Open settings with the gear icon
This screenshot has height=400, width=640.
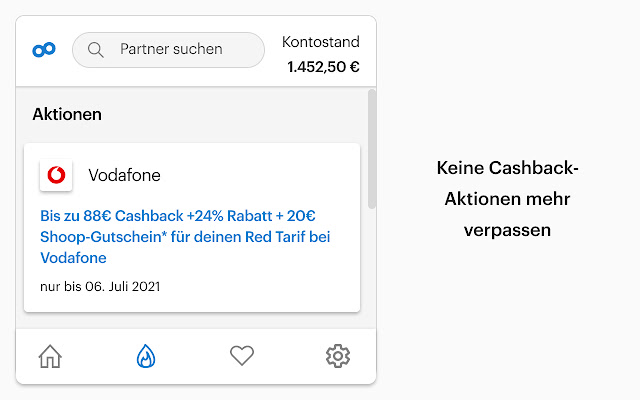[x=338, y=356]
